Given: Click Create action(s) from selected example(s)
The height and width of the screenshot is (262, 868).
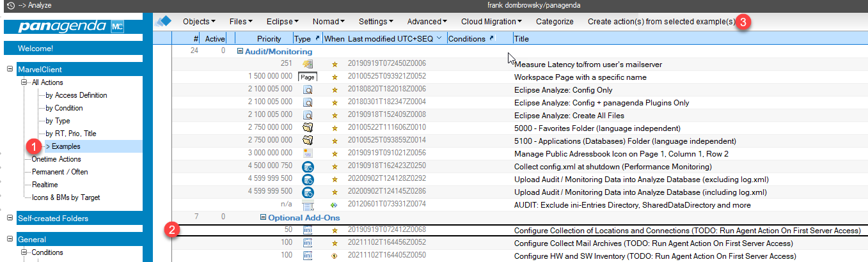Looking at the screenshot, I should click(x=661, y=22).
